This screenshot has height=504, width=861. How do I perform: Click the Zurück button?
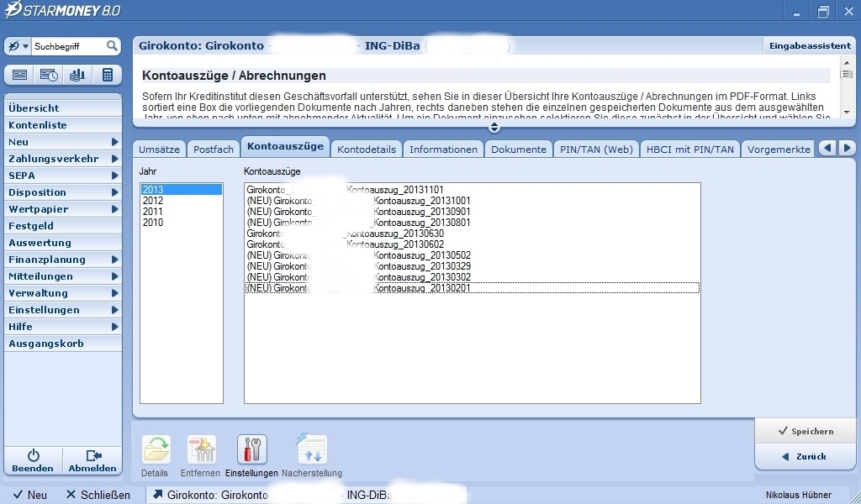[x=806, y=456]
